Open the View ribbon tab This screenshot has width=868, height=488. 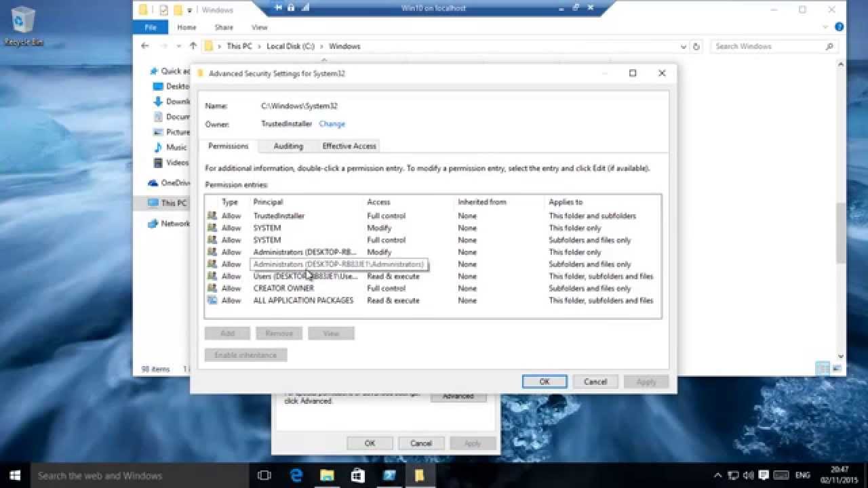260,27
